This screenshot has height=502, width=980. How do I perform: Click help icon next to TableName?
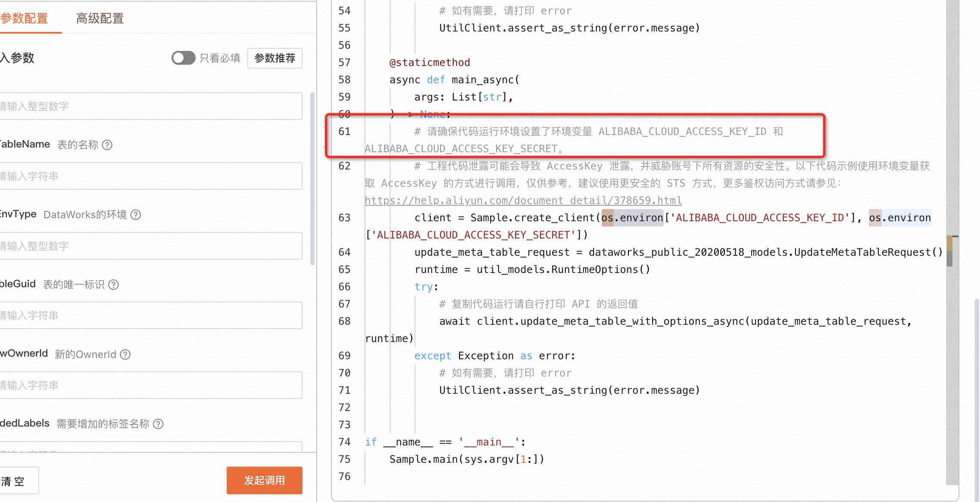tap(107, 145)
